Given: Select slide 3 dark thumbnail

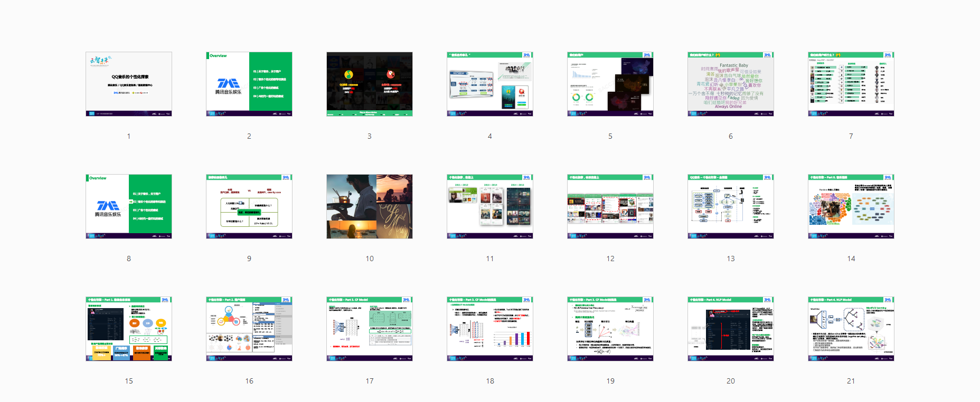Looking at the screenshot, I should [370, 84].
